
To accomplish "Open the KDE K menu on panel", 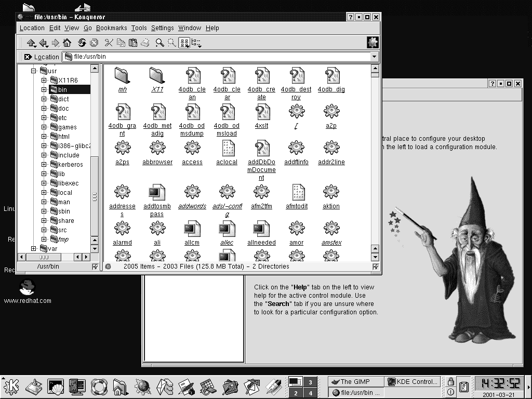I will point(11,386).
